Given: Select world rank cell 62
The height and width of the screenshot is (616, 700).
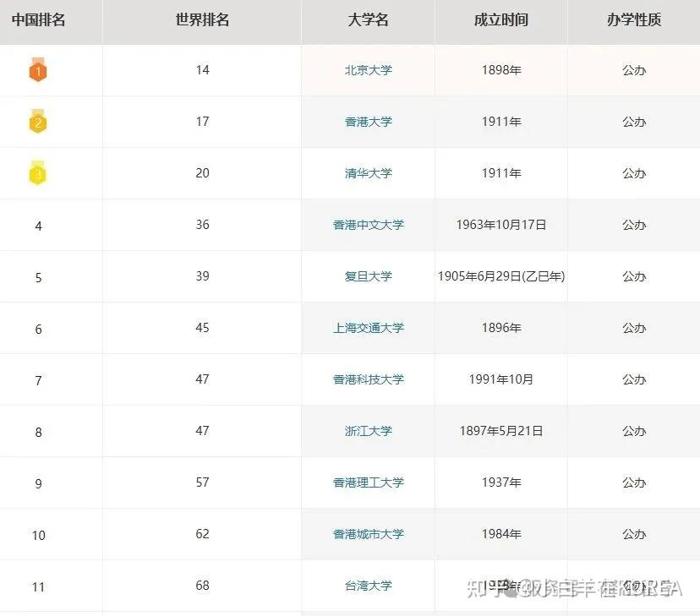Looking at the screenshot, I should [202, 533].
